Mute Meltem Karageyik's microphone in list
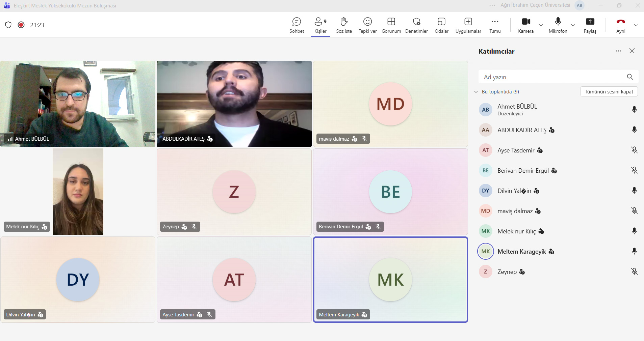The width and height of the screenshot is (644, 341). [634, 251]
